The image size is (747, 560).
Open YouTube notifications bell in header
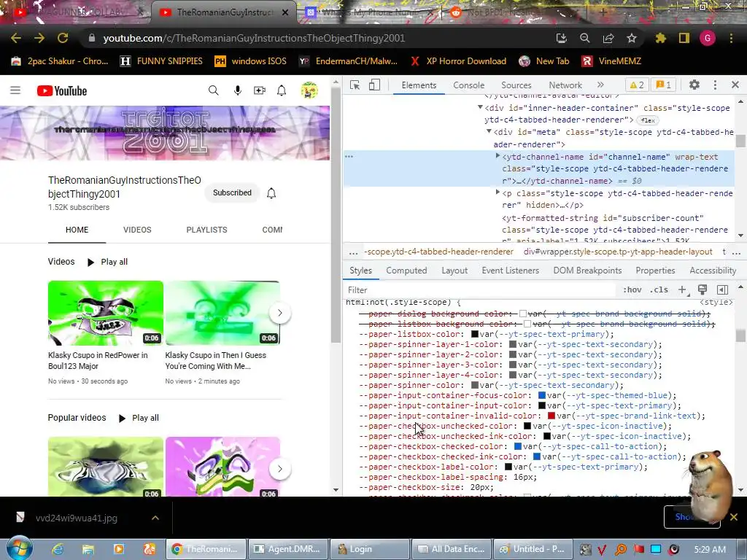[282, 90]
